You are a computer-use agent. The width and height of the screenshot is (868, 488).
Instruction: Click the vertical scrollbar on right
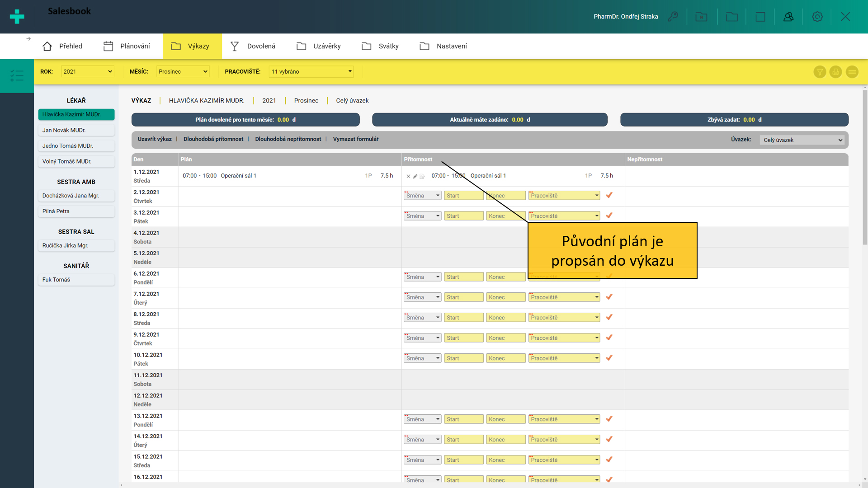pos(865,167)
